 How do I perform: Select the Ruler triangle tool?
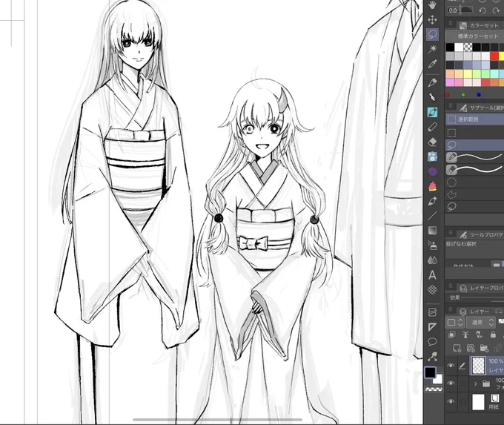click(433, 327)
